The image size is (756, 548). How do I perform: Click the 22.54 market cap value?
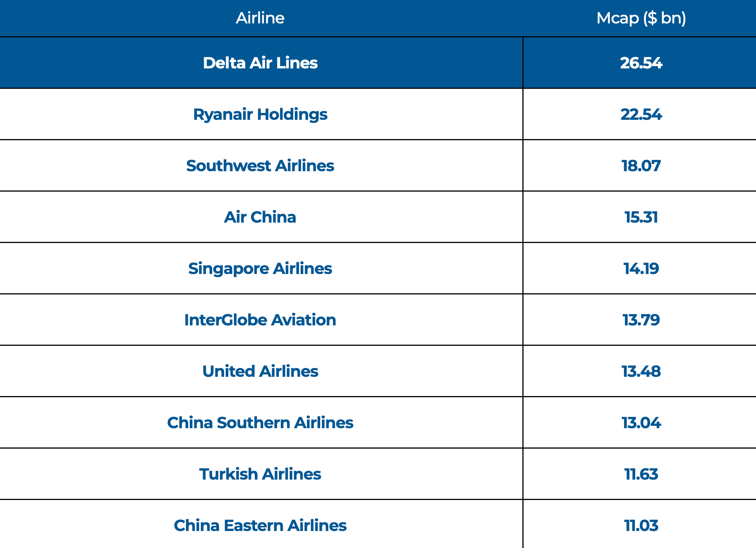point(641,114)
